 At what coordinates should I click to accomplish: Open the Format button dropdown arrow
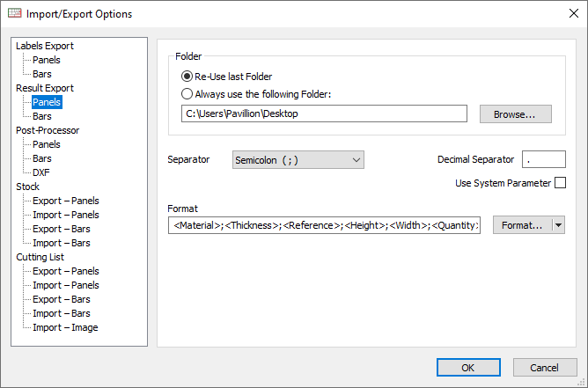pos(558,225)
